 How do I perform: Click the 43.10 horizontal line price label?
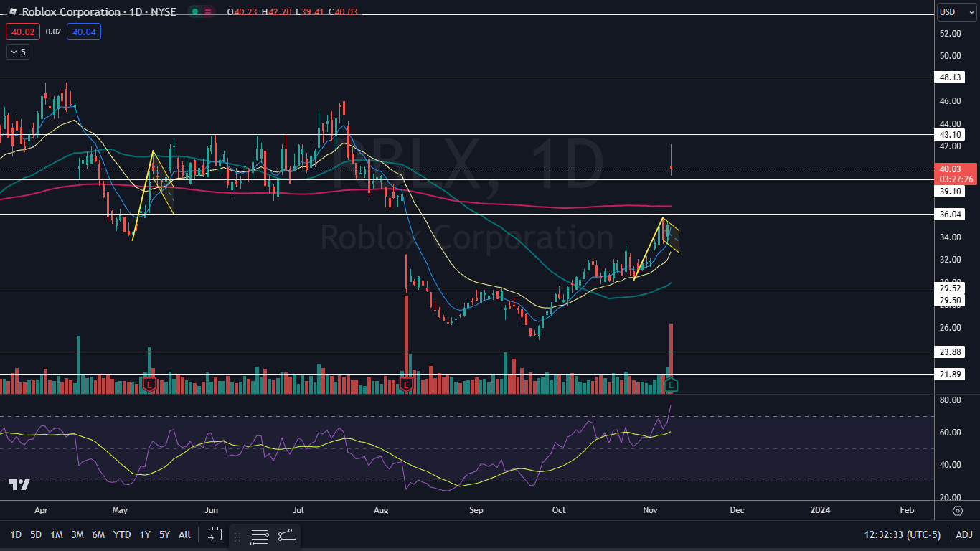[x=950, y=134]
